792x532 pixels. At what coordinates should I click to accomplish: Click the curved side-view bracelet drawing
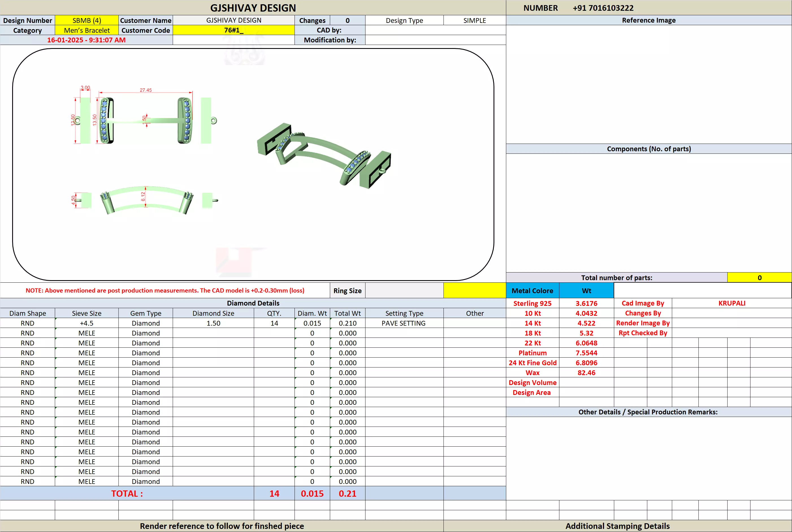(146, 200)
